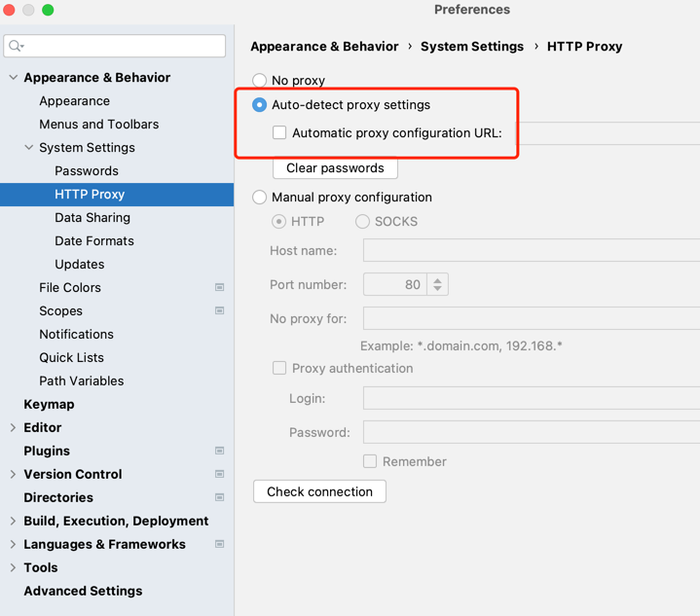Open the Keymap settings
The width and height of the screenshot is (700, 616).
tap(49, 404)
